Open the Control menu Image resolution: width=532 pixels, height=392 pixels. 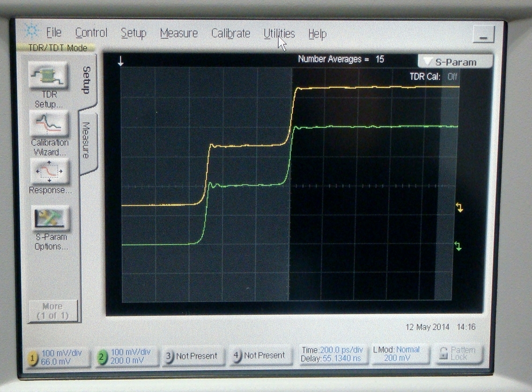[91, 33]
